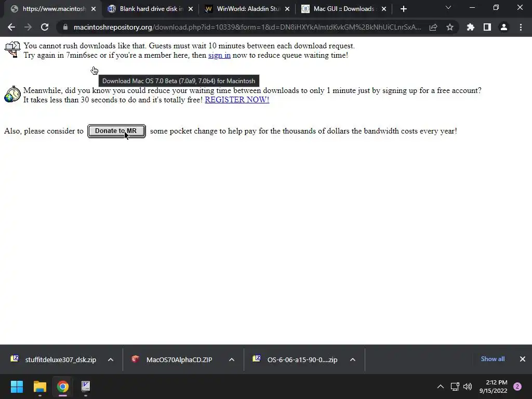Click the volume speaker icon
This screenshot has width=532, height=399.
pos(468,387)
